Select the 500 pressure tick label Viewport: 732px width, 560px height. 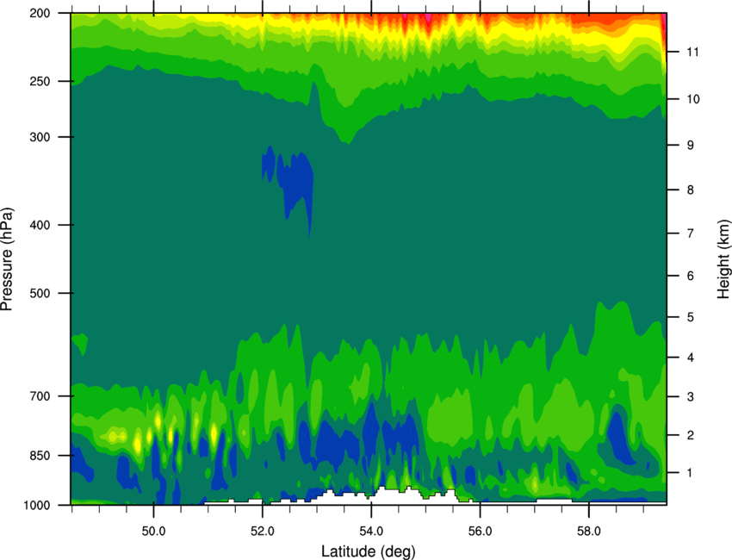(x=40, y=293)
